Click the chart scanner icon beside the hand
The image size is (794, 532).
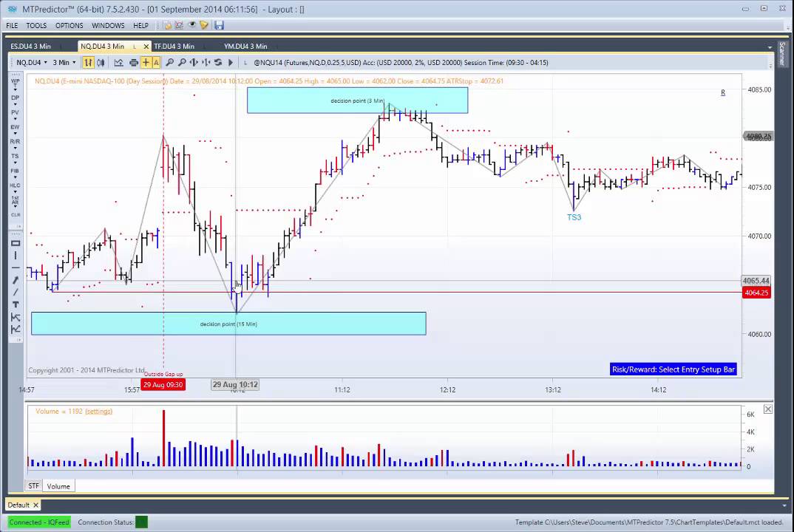(179, 25)
